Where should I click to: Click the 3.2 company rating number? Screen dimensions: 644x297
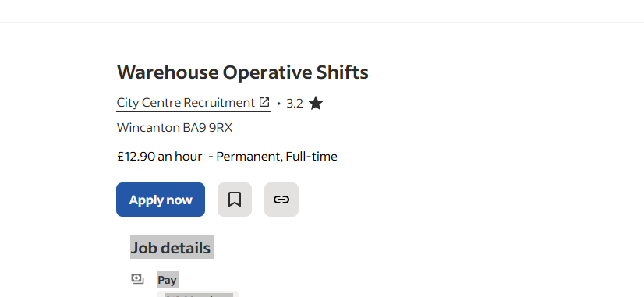click(x=295, y=104)
